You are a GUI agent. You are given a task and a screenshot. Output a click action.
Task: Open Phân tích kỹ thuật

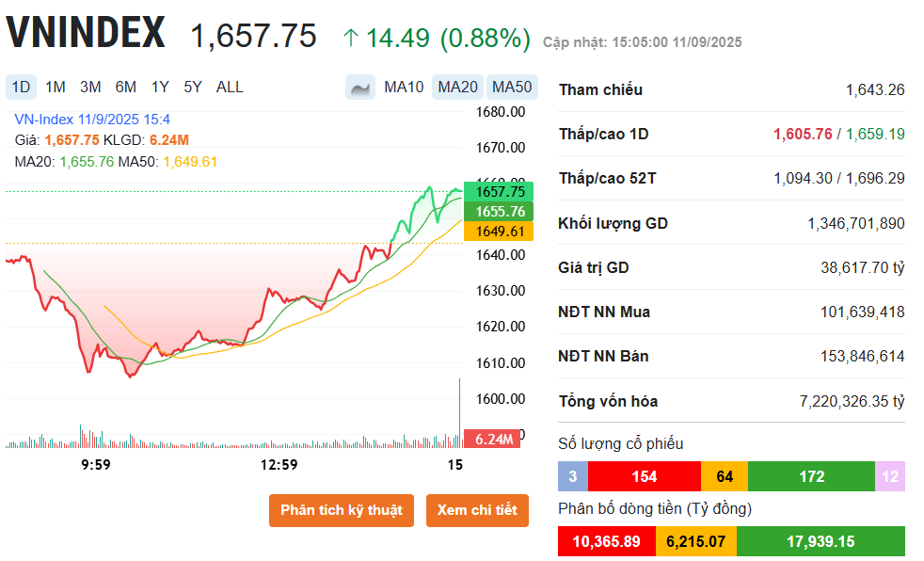coord(342,510)
